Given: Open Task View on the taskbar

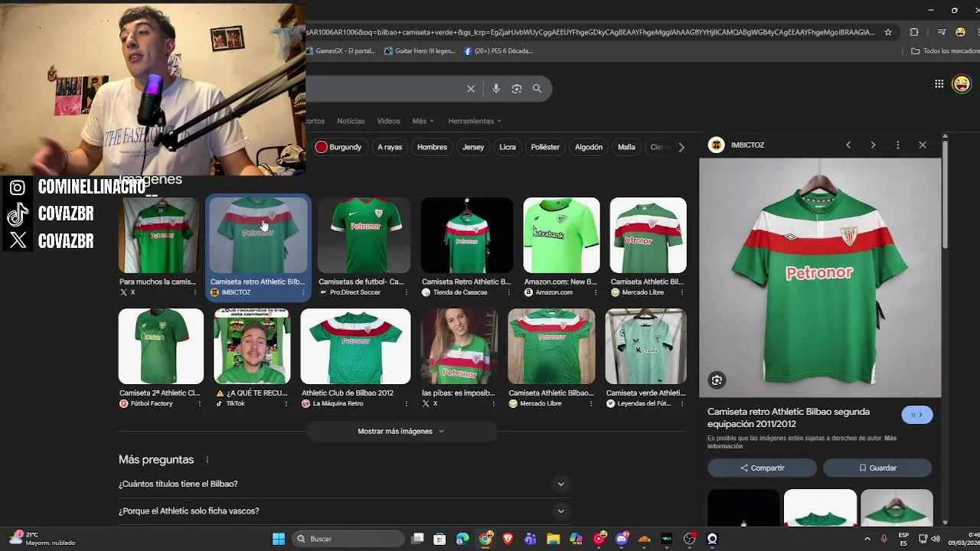Looking at the screenshot, I should [x=418, y=539].
